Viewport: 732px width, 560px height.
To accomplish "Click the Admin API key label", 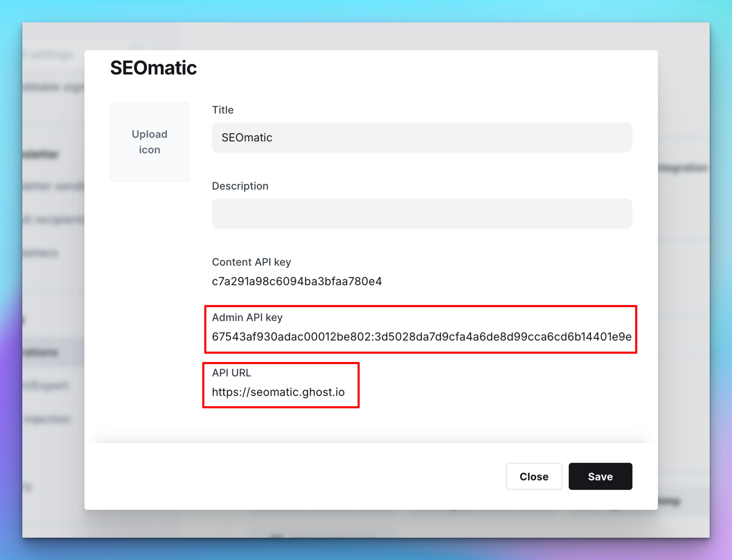I will coord(247,317).
